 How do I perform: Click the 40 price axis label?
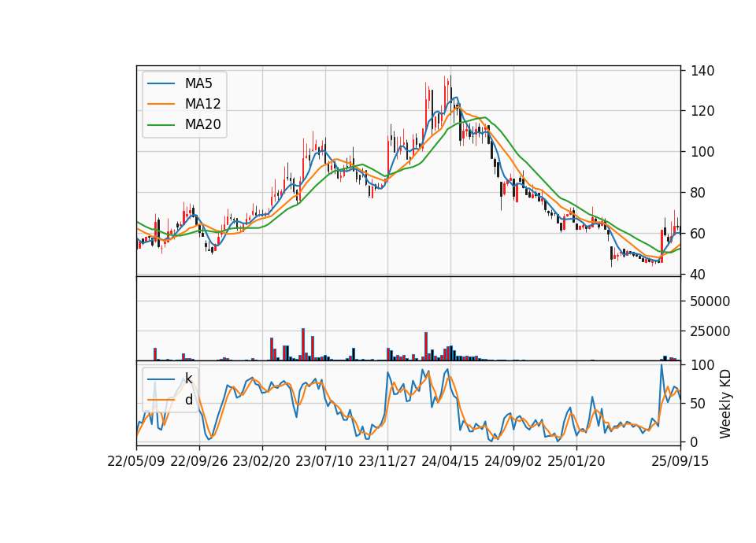pyautogui.click(x=699, y=275)
